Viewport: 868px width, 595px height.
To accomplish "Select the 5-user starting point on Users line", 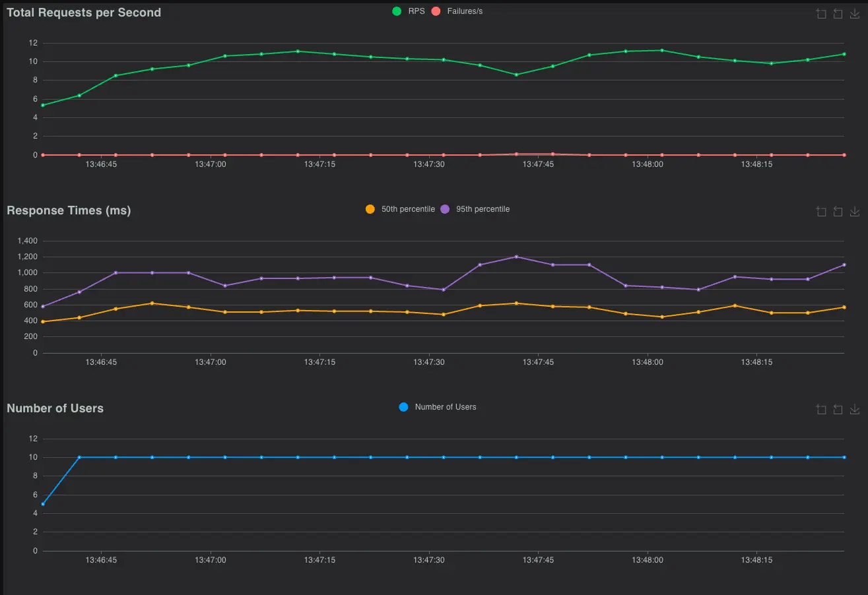I will pyautogui.click(x=43, y=504).
